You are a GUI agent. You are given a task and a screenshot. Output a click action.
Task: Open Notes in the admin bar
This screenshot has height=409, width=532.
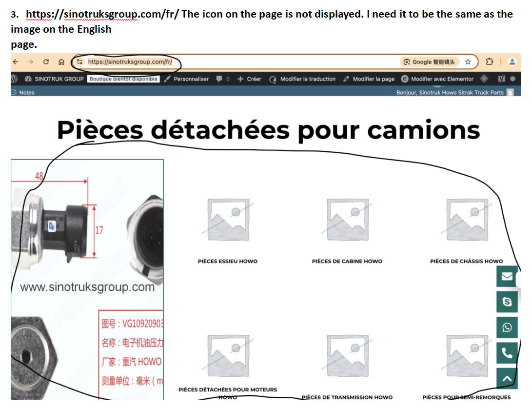(x=23, y=92)
